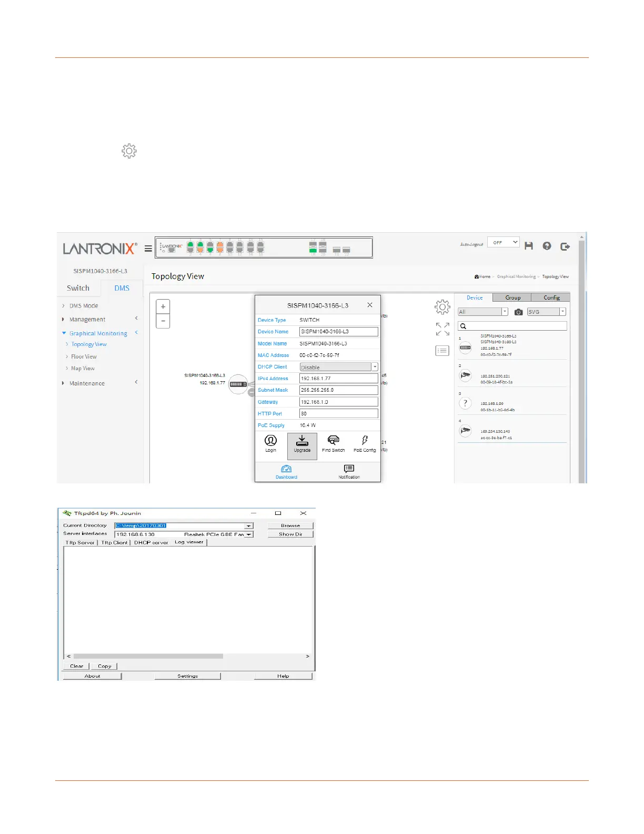The width and height of the screenshot is (644, 834).
Task: Click the list view icon below fullscreen arrows
Action: [442, 351]
